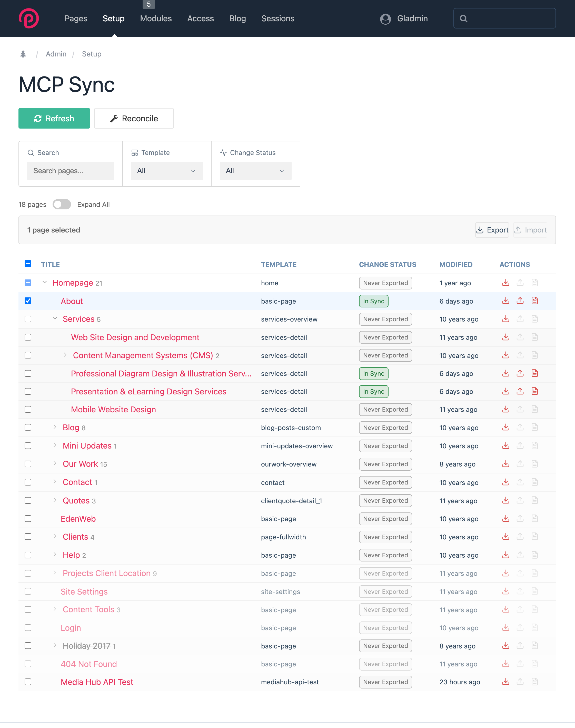
Task: Open the file icon in the About row
Action: pyautogui.click(x=534, y=301)
